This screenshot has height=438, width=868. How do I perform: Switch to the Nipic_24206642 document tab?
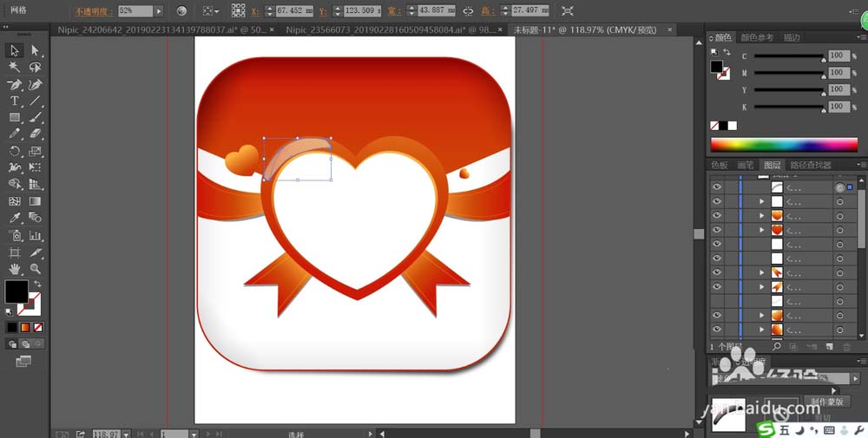tap(163, 29)
